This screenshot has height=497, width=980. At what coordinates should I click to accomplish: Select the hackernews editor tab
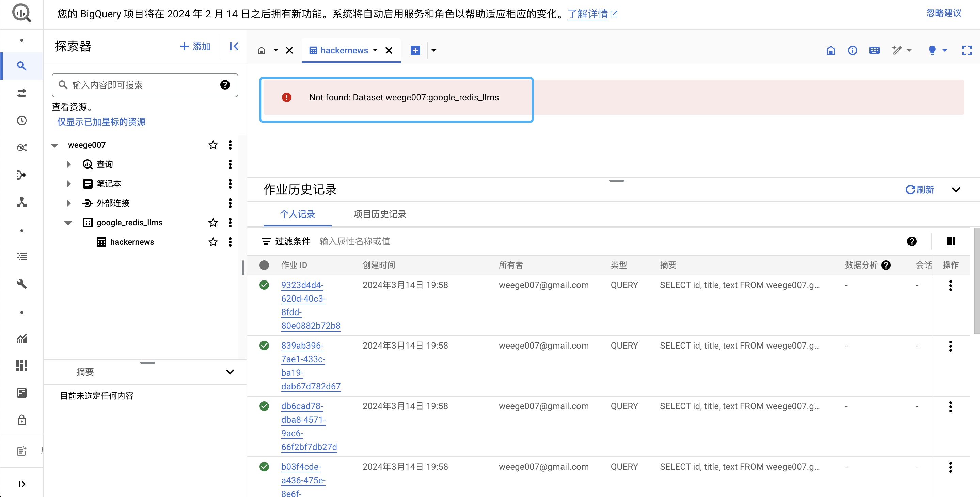344,50
